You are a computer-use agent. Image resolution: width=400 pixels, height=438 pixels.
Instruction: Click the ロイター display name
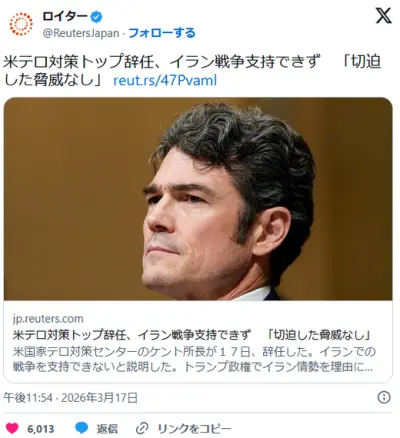65,16
